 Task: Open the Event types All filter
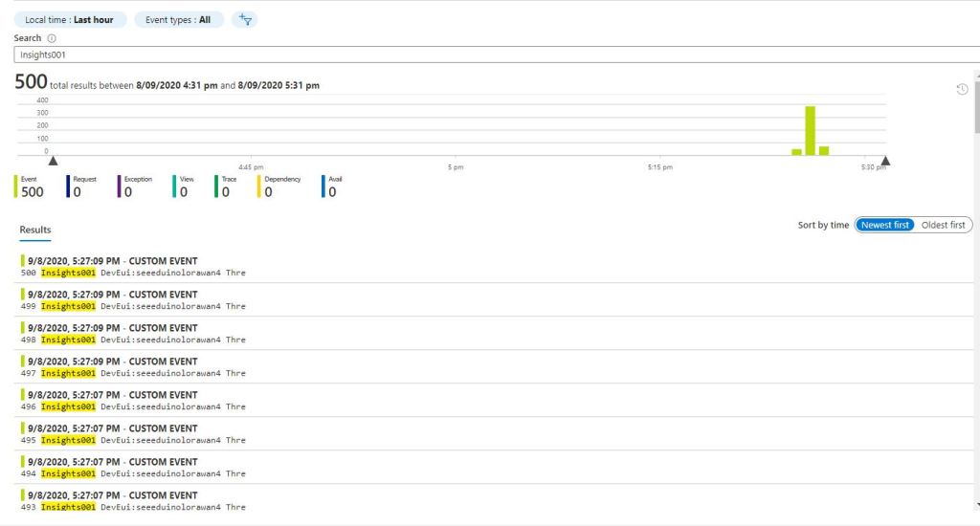pyautogui.click(x=178, y=19)
